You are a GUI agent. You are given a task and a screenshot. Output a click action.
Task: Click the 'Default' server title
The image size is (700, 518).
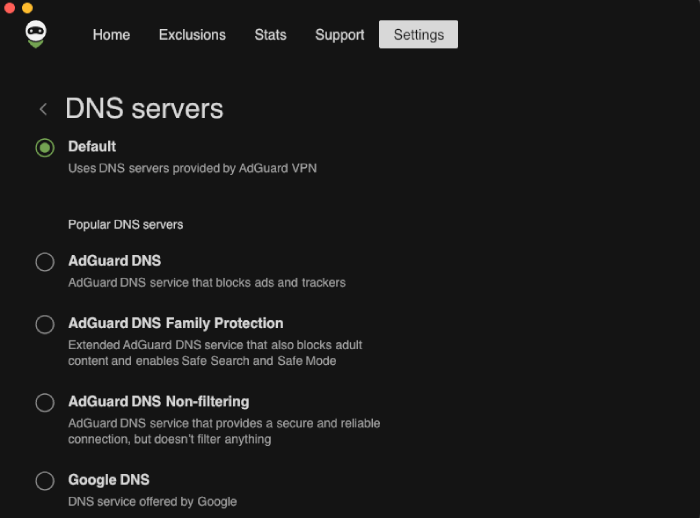[x=92, y=146]
